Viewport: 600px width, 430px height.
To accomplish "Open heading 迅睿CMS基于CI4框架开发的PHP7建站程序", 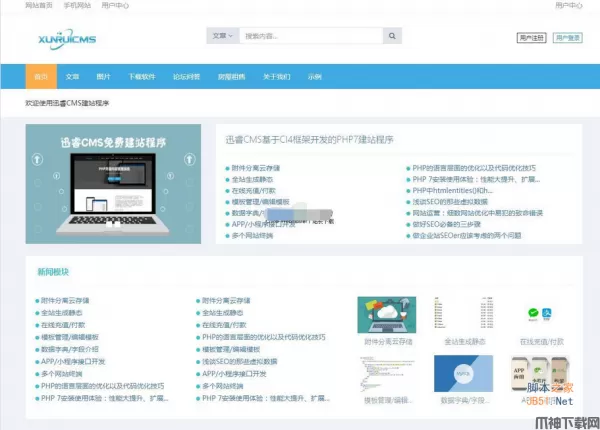I will point(310,140).
